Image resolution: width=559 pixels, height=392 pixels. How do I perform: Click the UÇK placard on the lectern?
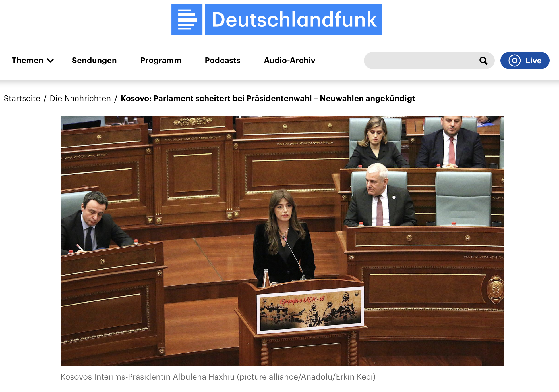(310, 310)
